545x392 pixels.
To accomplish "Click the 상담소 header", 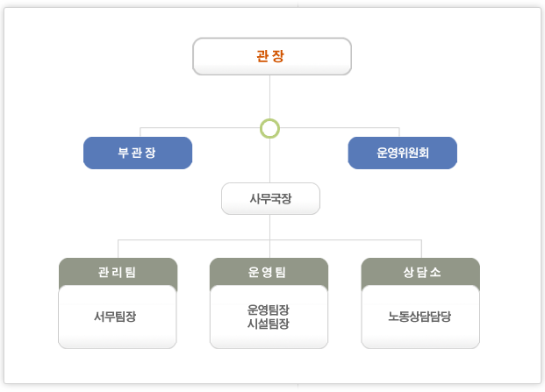I will tap(420, 272).
